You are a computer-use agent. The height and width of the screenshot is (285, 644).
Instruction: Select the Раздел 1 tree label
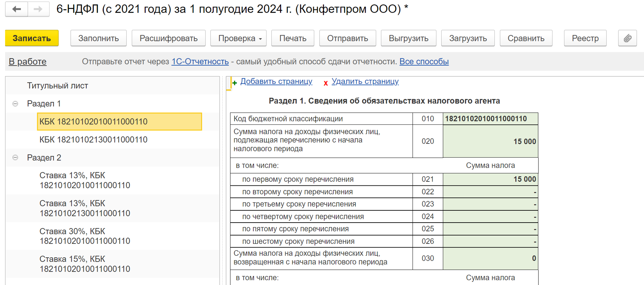pos(44,104)
